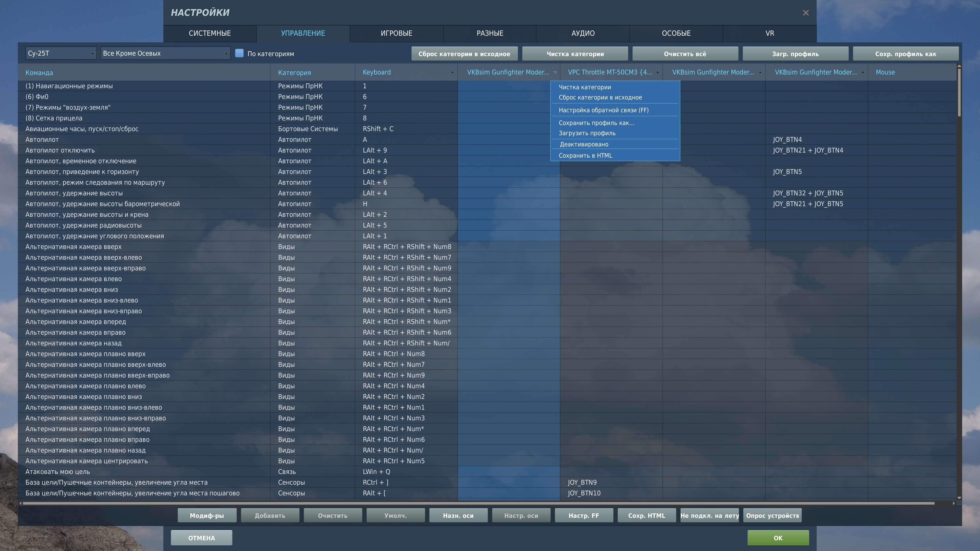Click horizontal scrollbar left arrow
This screenshot has width=980, height=551.
pyautogui.click(x=20, y=503)
